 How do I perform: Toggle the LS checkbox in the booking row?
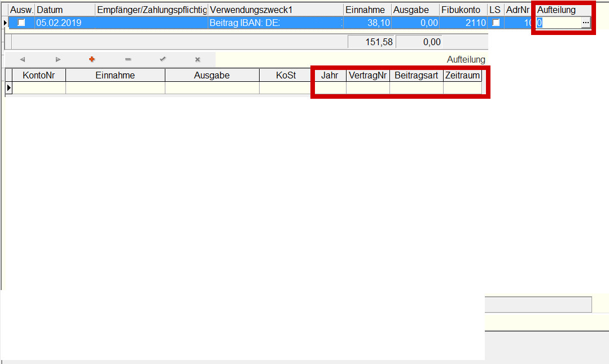pyautogui.click(x=496, y=23)
